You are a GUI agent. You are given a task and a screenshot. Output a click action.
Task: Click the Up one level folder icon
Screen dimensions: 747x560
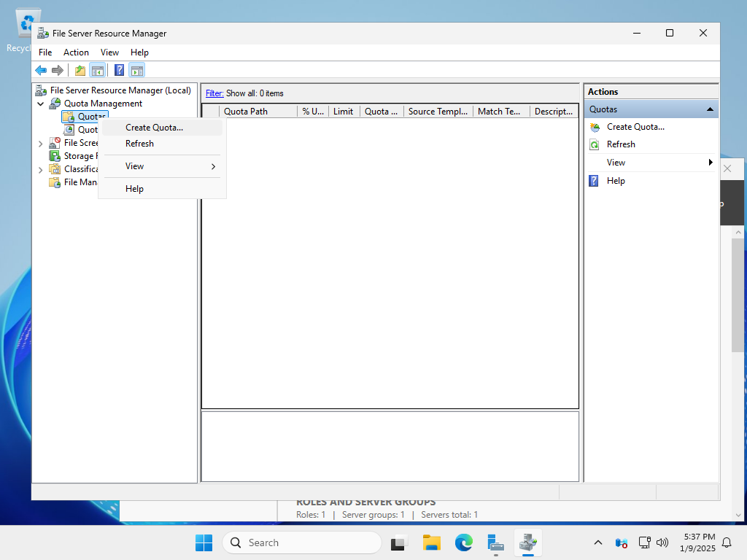coord(80,71)
